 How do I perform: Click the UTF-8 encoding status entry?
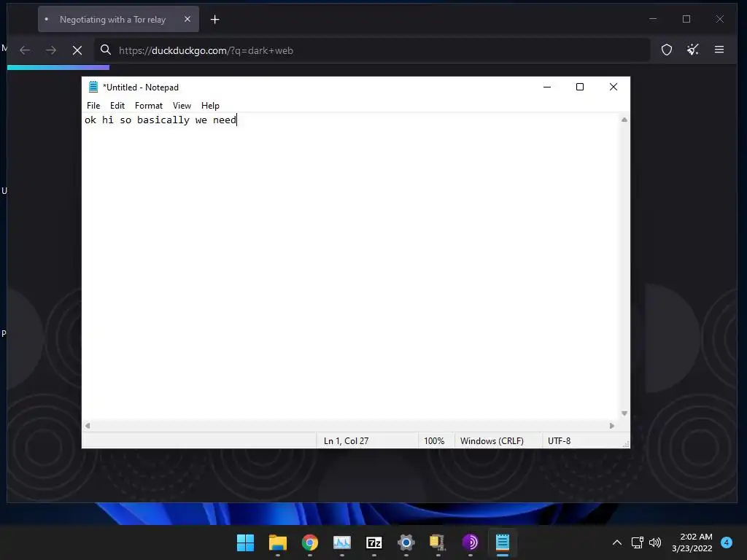(x=560, y=441)
